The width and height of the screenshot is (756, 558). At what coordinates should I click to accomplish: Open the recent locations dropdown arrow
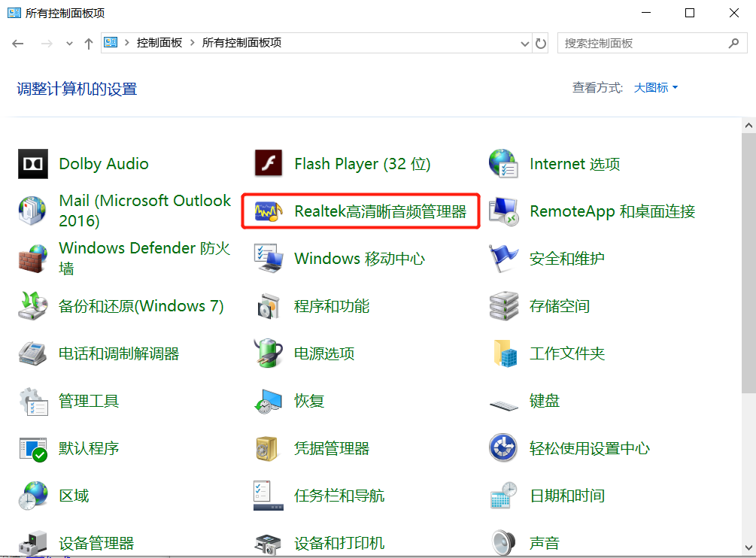(70, 44)
